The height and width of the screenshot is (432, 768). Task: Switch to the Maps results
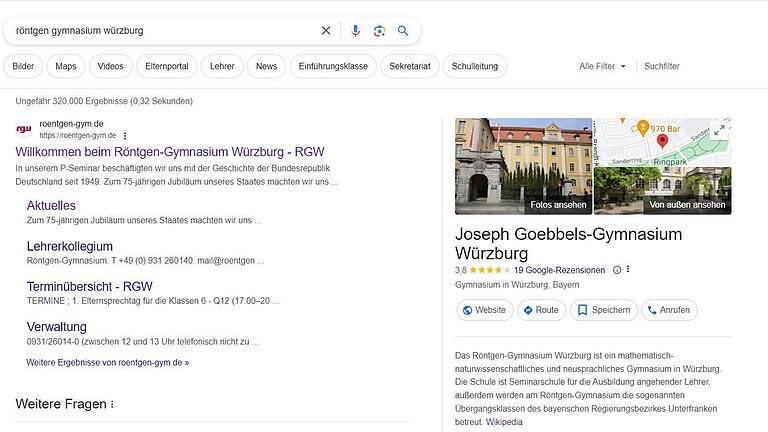(66, 66)
